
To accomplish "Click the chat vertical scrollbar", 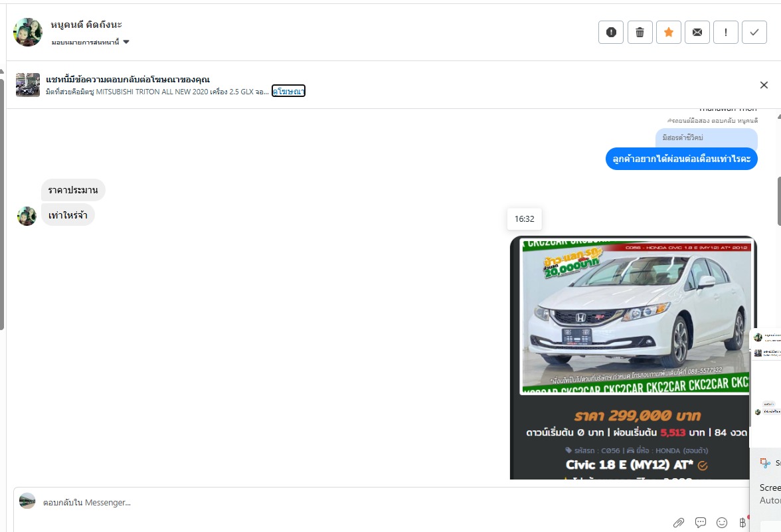I will [778, 201].
